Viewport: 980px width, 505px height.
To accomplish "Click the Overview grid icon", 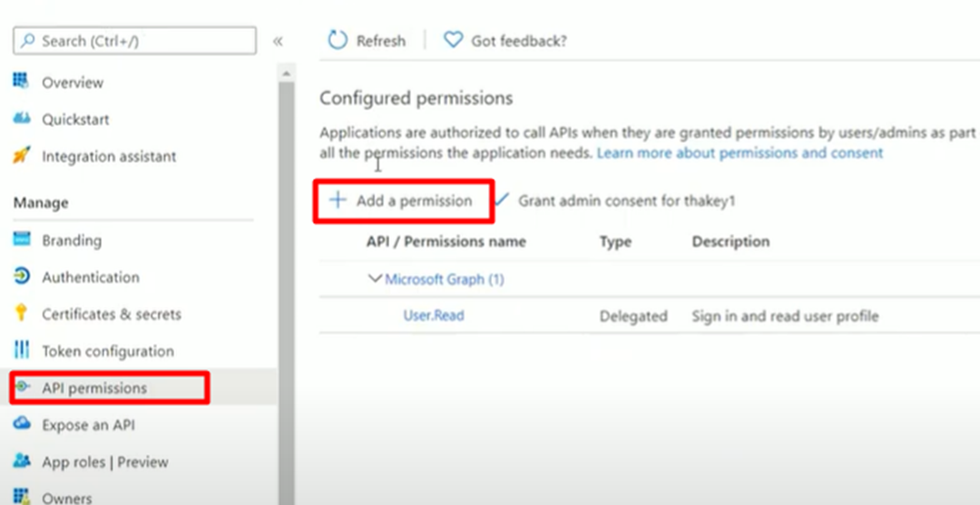I will pyautogui.click(x=21, y=82).
